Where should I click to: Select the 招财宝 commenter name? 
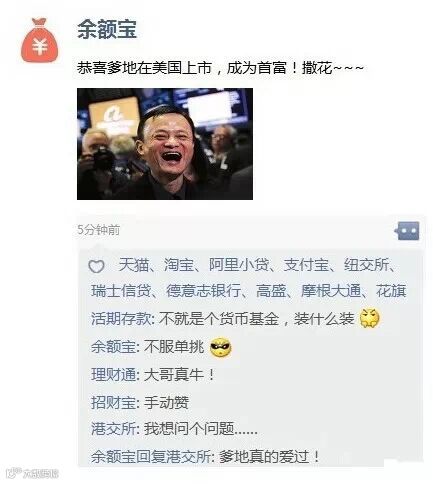(113, 403)
